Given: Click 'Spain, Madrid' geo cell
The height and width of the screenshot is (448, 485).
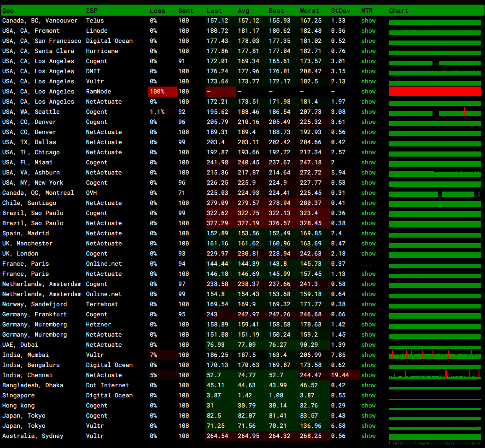Looking at the screenshot, I should pos(26,233).
